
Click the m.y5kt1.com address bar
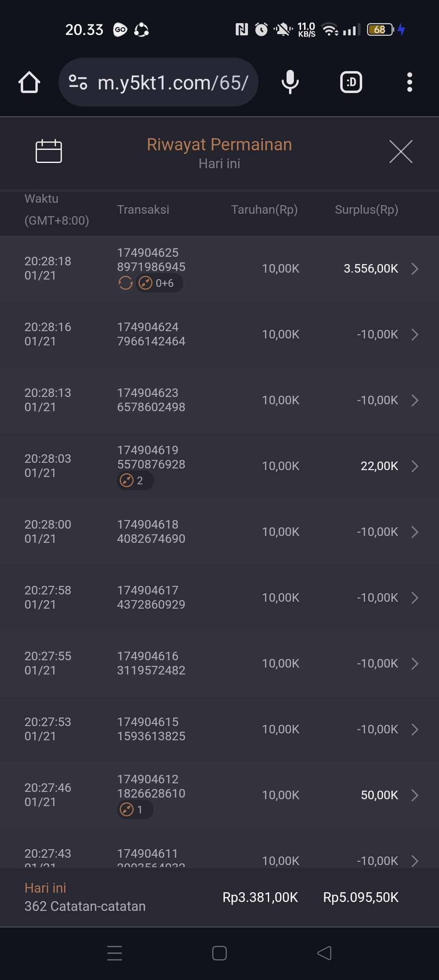click(173, 82)
